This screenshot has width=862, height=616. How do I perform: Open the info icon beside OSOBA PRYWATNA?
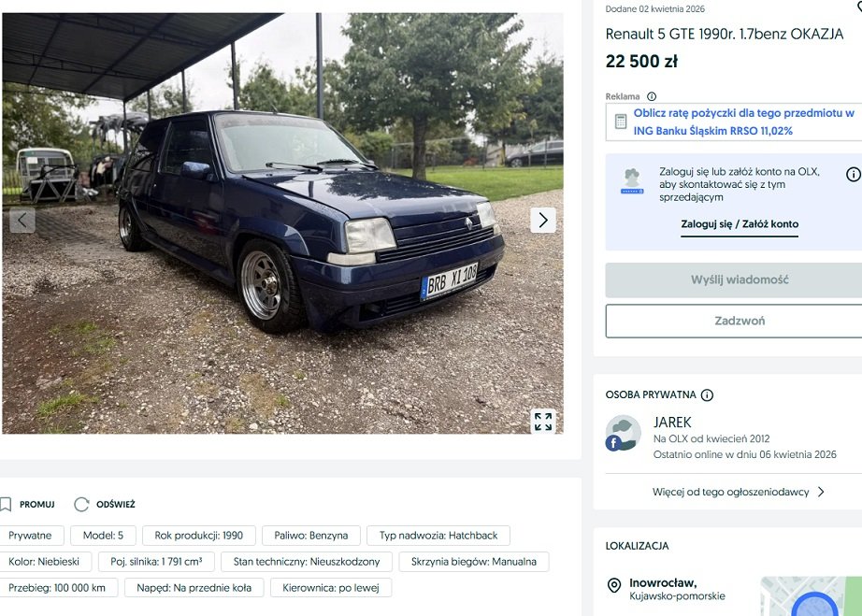pyautogui.click(x=708, y=395)
